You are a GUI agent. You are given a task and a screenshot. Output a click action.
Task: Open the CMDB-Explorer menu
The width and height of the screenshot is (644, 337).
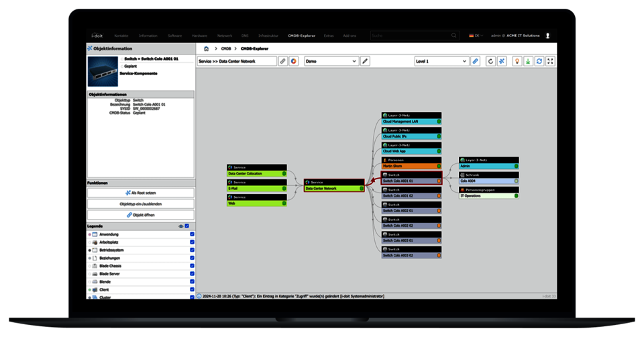(x=301, y=36)
